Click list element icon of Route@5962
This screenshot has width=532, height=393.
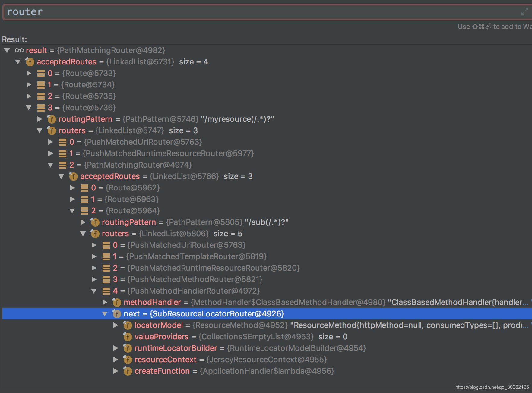point(84,188)
